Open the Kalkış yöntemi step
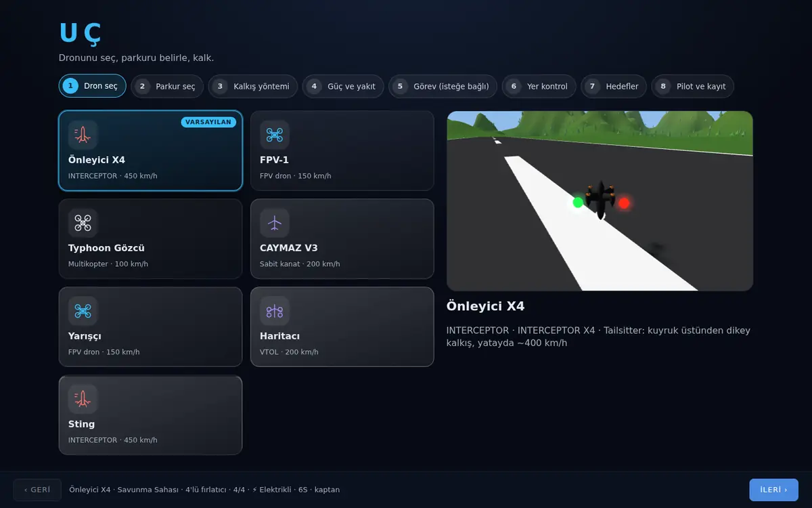 (253, 86)
